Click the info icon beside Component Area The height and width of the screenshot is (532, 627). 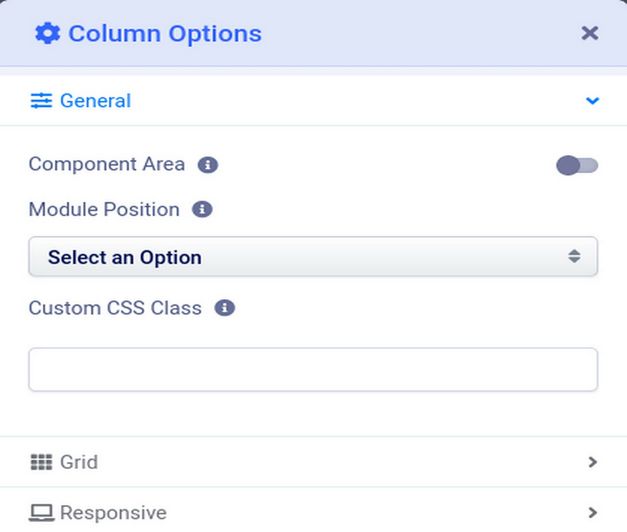208,165
